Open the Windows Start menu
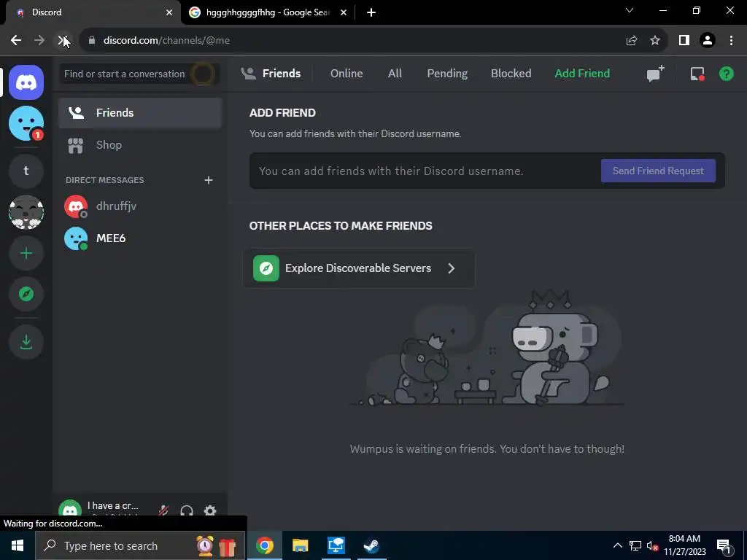The width and height of the screenshot is (747, 560). coord(18,545)
